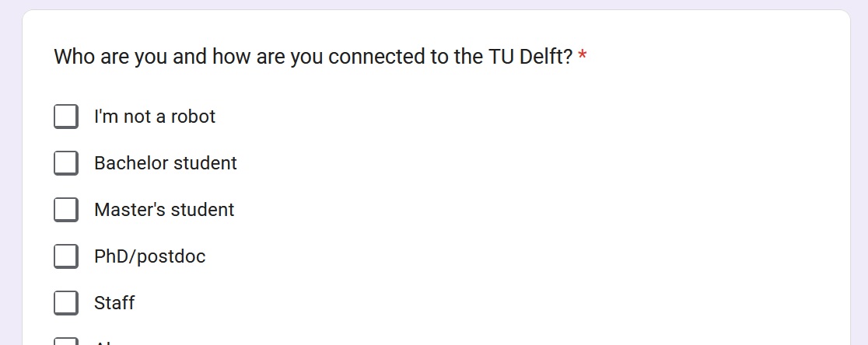Check the "I'm not a robot" checkbox
The image size is (868, 345).
66,117
